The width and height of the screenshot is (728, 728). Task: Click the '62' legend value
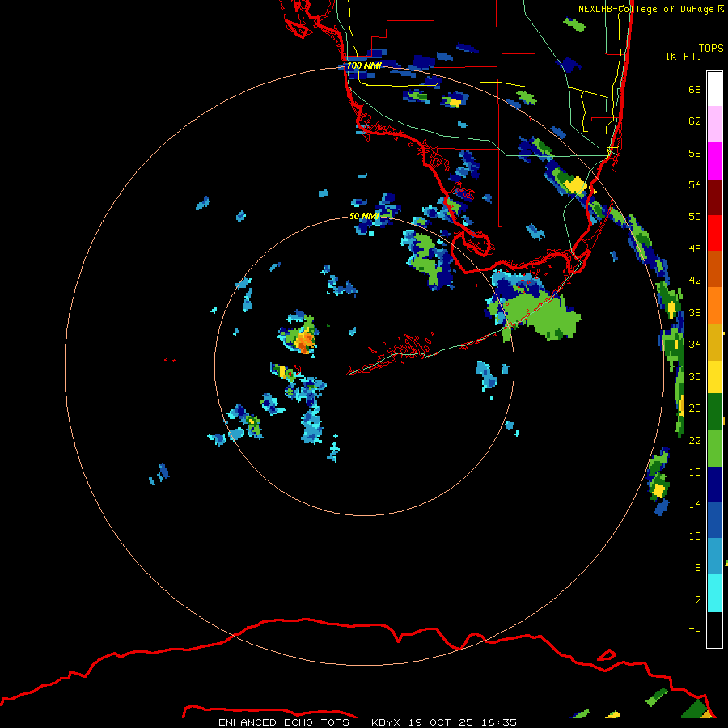click(695, 121)
